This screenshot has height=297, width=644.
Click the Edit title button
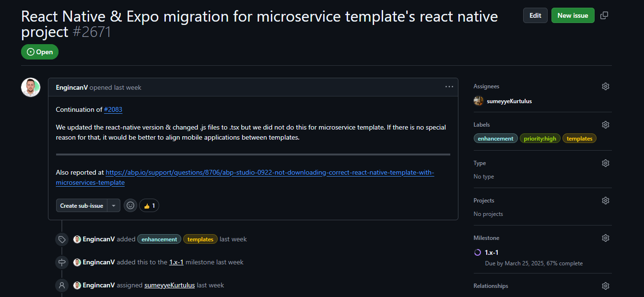click(535, 15)
